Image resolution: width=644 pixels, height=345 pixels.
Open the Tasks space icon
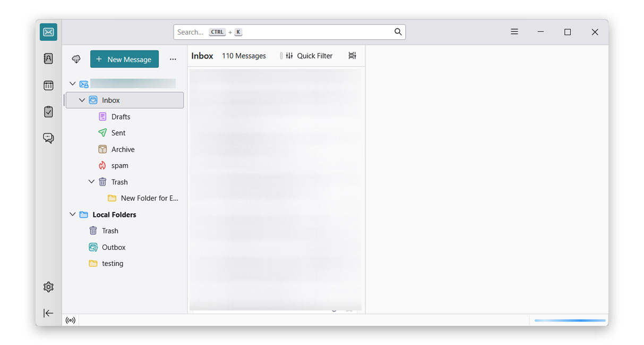click(48, 112)
